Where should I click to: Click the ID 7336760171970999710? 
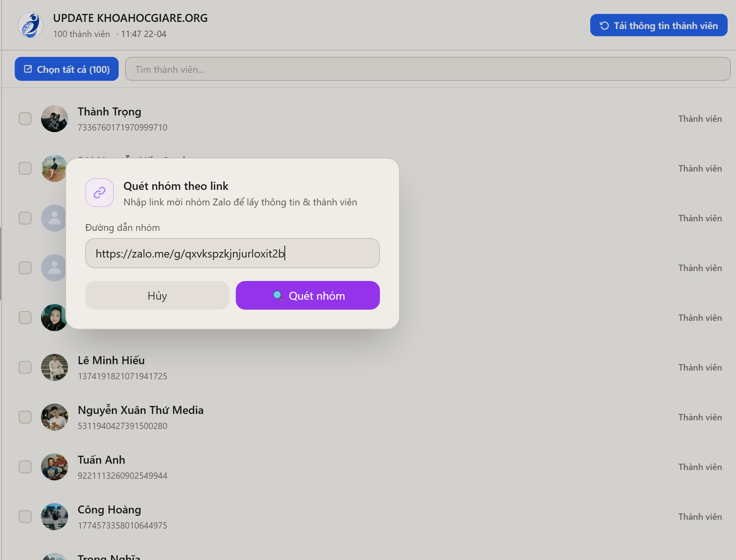(123, 127)
